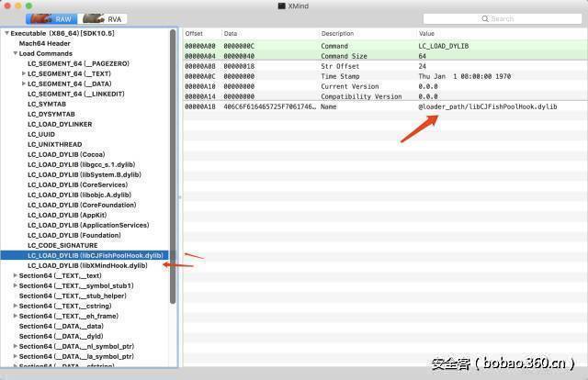Expand Section64 (__TEXT,__cstring) node
Screen dimensions: 588x380
point(16,306)
